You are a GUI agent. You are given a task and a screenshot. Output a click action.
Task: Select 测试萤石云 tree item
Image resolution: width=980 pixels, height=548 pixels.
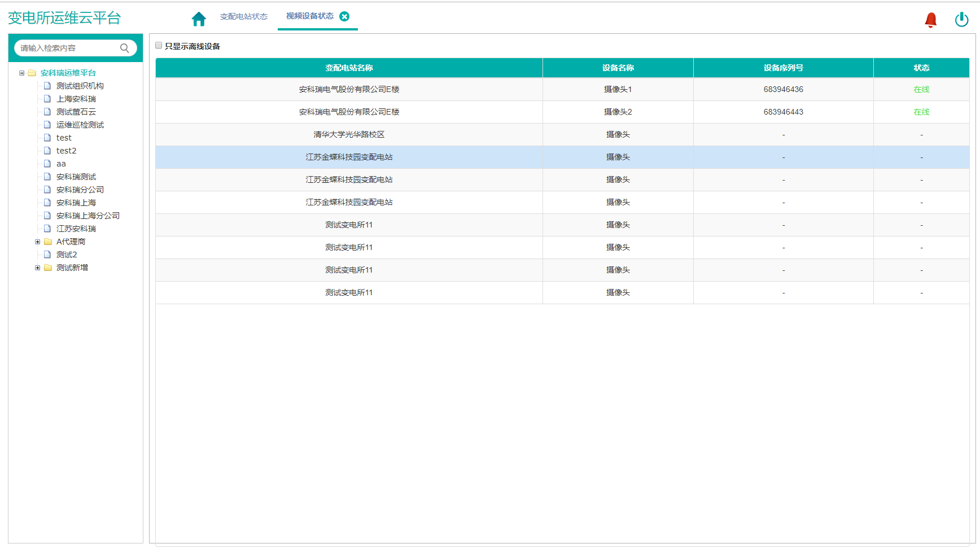(76, 112)
